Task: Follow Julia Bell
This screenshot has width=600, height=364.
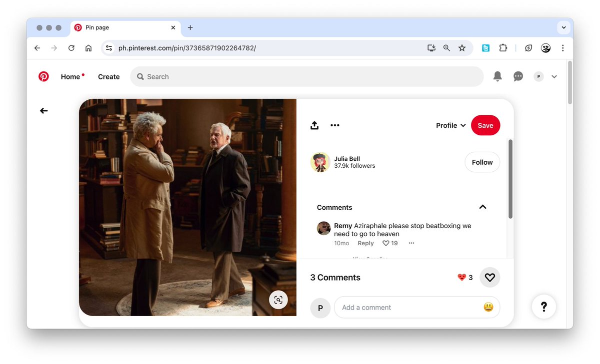Action: click(482, 162)
